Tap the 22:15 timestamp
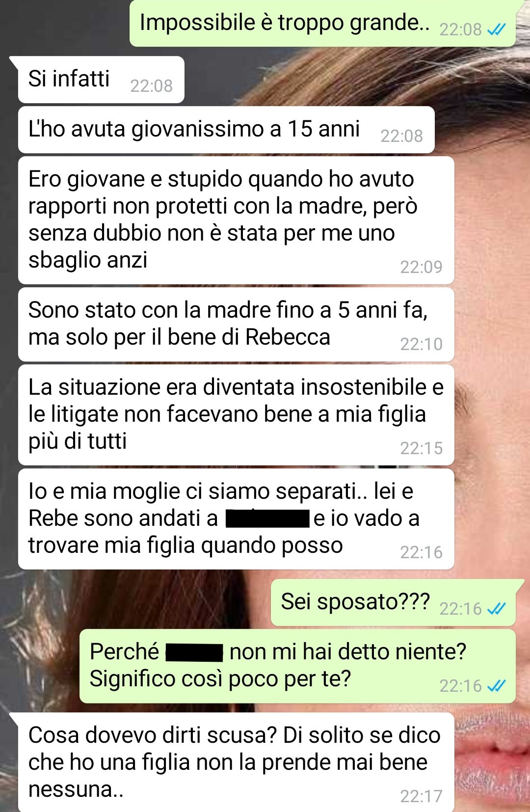 pyautogui.click(x=421, y=448)
